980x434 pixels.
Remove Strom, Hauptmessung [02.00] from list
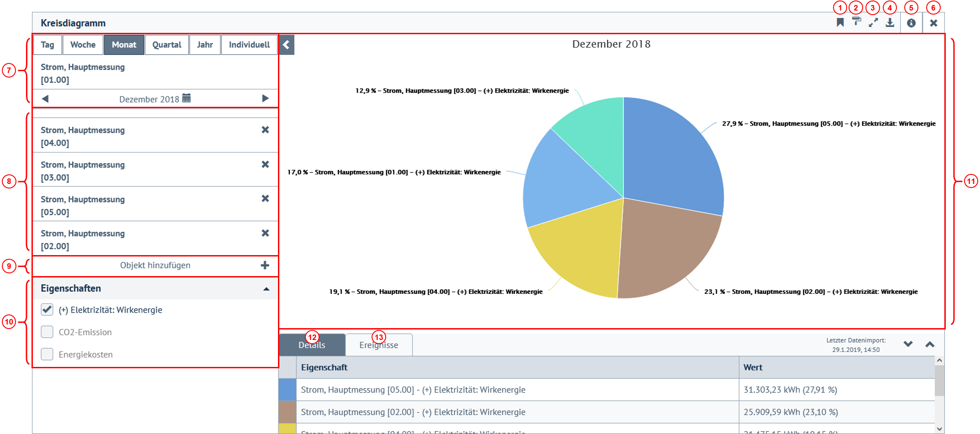point(265,233)
